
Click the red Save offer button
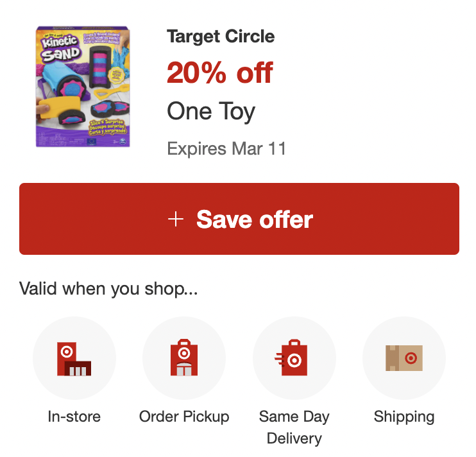coord(239,219)
